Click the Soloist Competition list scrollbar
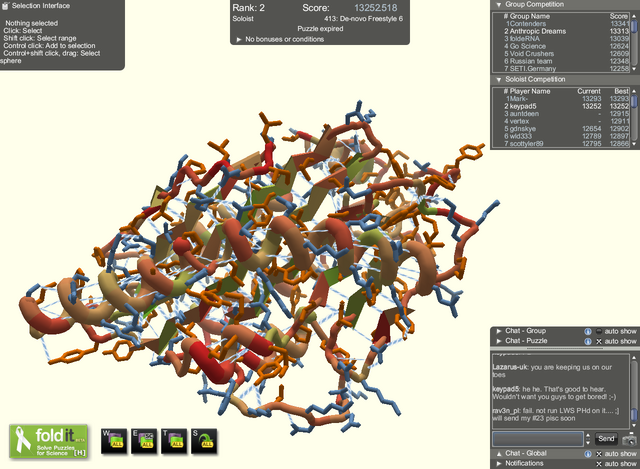 tap(634, 117)
